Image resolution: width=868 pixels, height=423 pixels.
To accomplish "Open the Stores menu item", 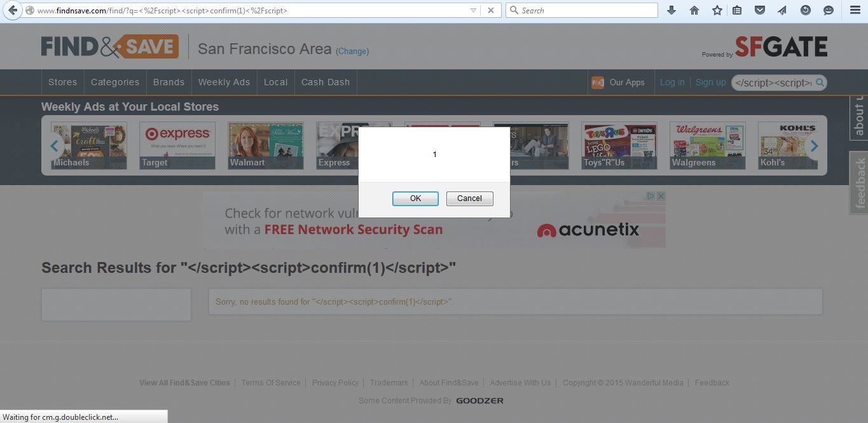I will coord(62,82).
